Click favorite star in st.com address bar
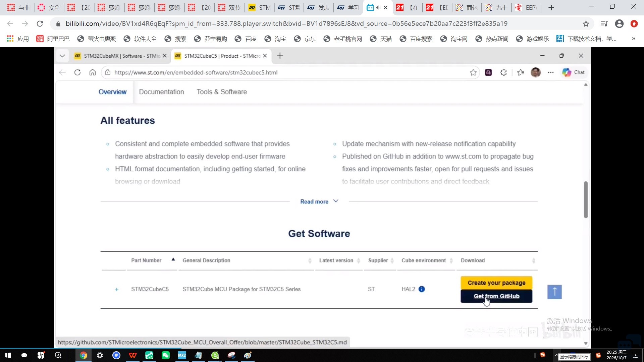 473,72
